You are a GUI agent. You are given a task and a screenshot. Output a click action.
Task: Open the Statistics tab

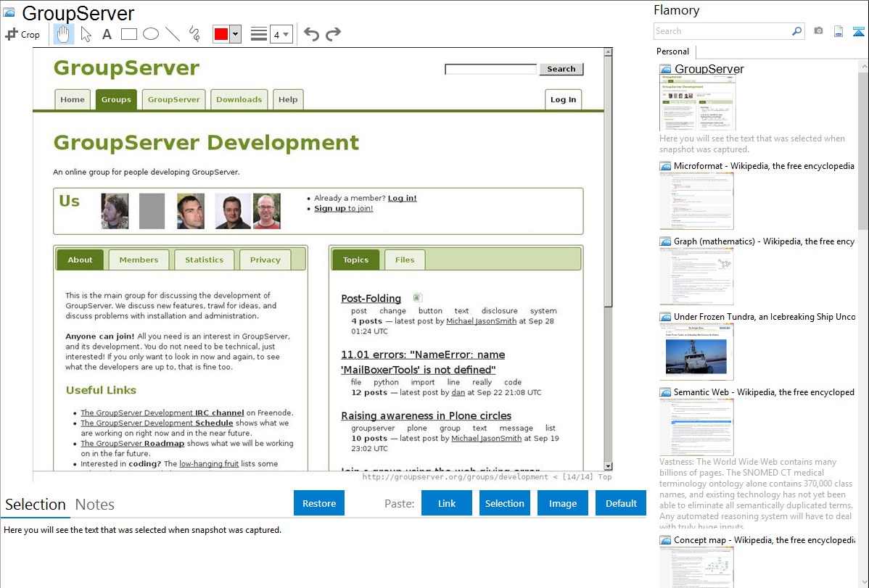pyautogui.click(x=204, y=260)
